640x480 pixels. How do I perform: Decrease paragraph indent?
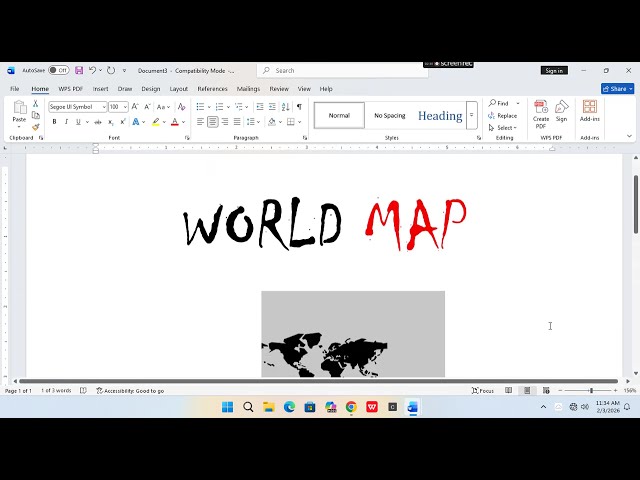coord(260,107)
